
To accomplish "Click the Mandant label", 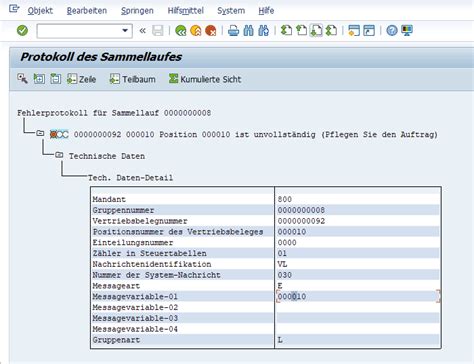I will coord(109,199).
